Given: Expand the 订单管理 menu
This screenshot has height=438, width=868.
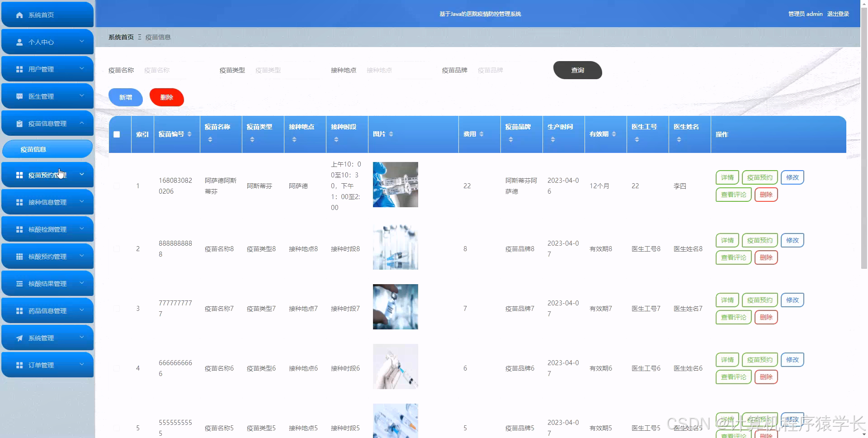Looking at the screenshot, I should coord(47,365).
